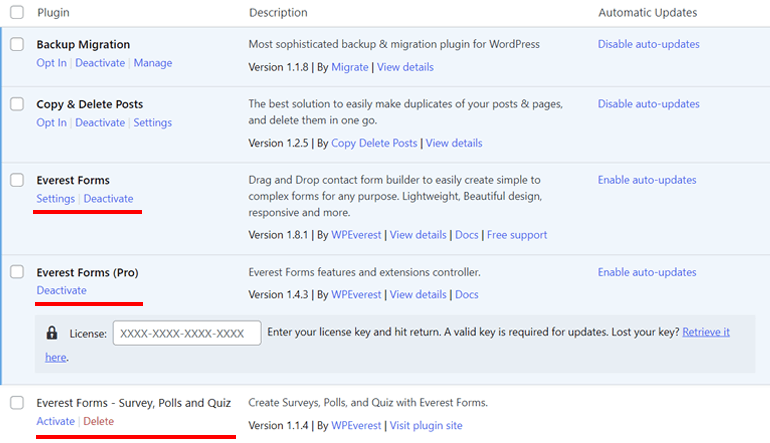
Task: Open WPEverest link in Everest Forms (Pro) row
Action: pos(356,295)
